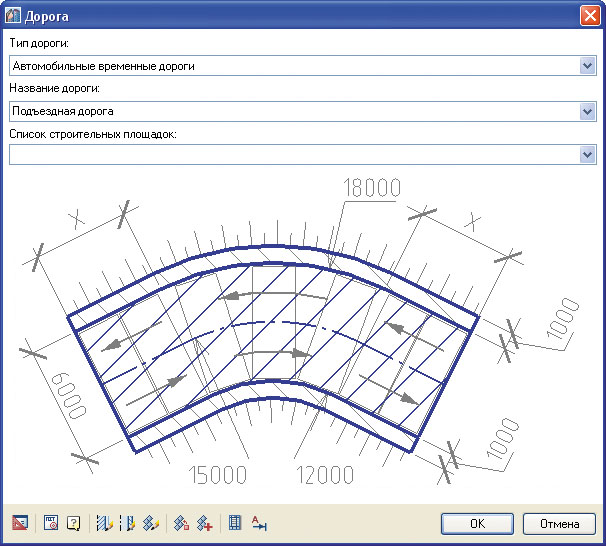Viewport: 606px width, 546px height.
Task: Click the Список строительных площадок label
Action: click(93, 134)
